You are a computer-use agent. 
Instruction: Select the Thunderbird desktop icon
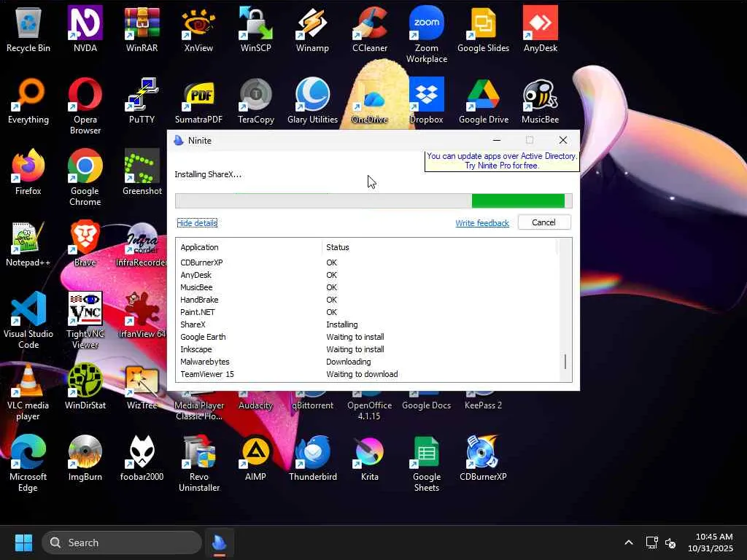coord(312,458)
